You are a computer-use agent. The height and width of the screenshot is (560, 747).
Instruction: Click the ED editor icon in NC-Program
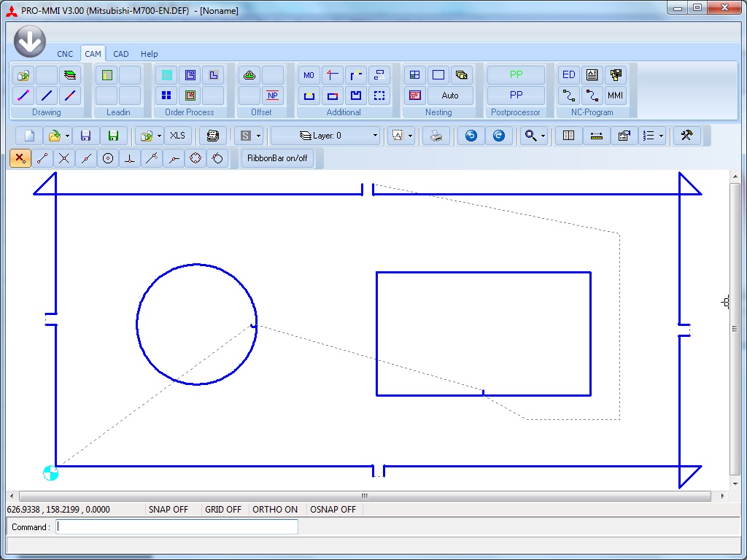pos(569,75)
